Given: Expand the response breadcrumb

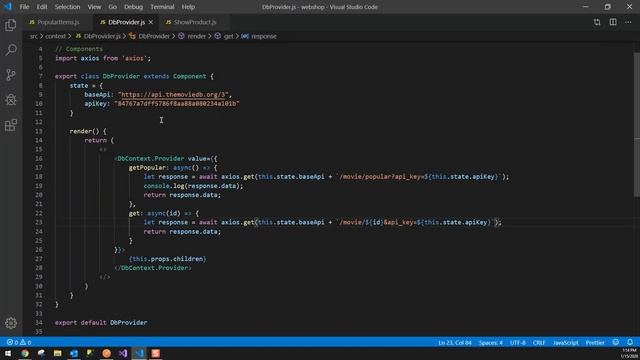Looking at the screenshot, I should tap(259, 36).
